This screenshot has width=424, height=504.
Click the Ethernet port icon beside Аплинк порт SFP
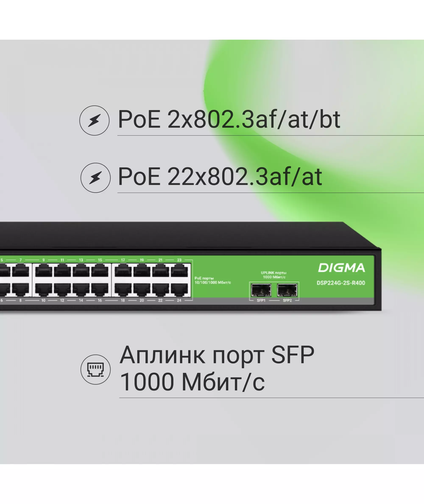[95, 369]
